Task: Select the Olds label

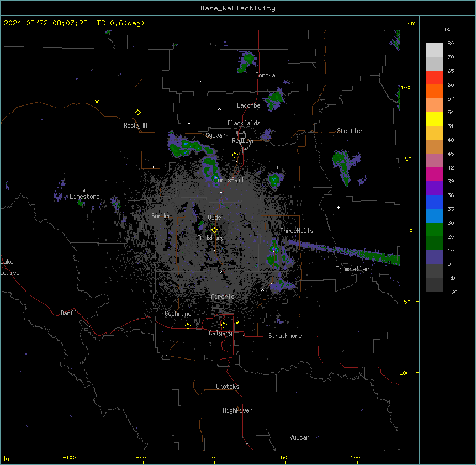Action: 214,218
